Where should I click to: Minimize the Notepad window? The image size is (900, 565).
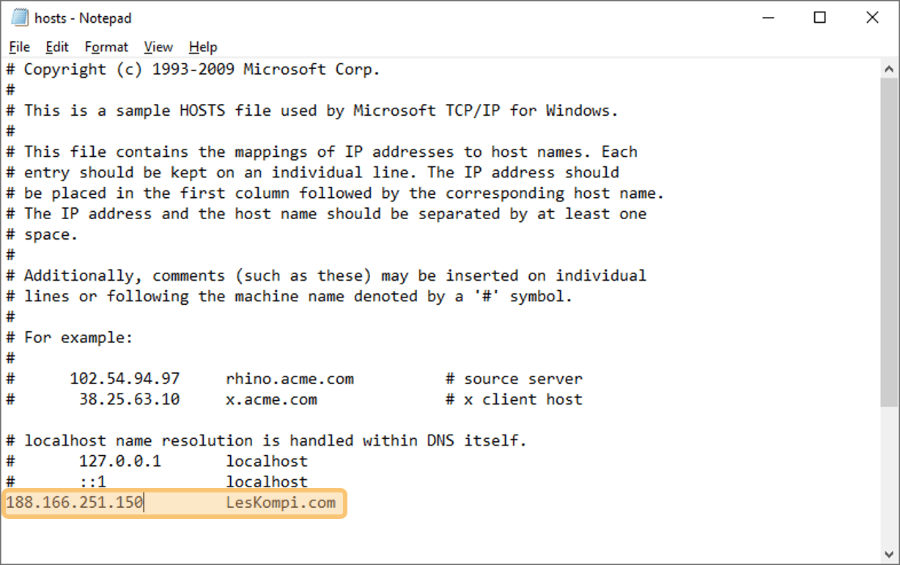tap(768, 18)
